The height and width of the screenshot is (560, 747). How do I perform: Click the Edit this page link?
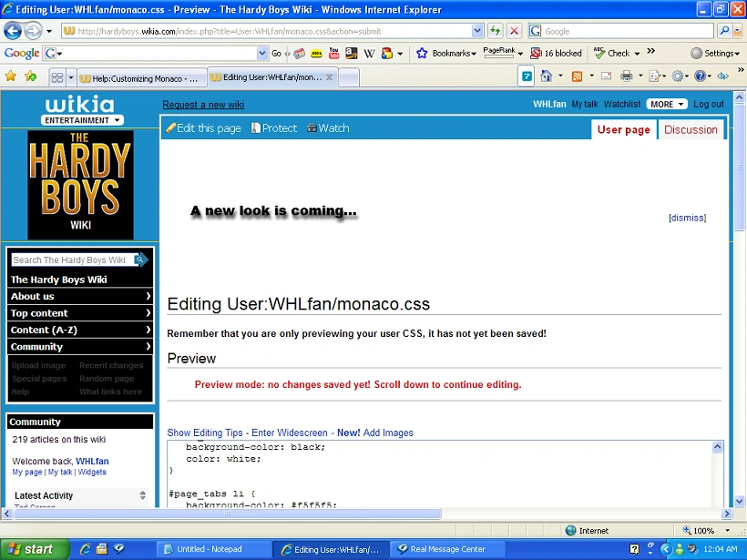tap(203, 128)
